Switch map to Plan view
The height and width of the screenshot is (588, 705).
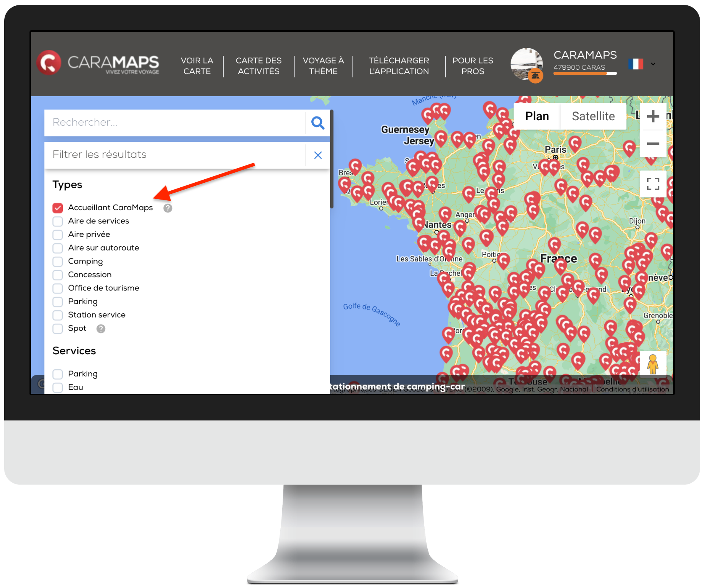click(537, 116)
